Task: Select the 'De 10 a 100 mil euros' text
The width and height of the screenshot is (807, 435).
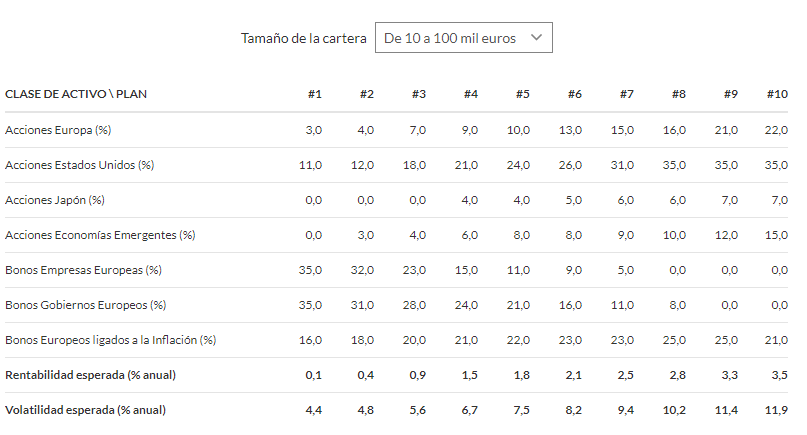Action: [x=450, y=38]
